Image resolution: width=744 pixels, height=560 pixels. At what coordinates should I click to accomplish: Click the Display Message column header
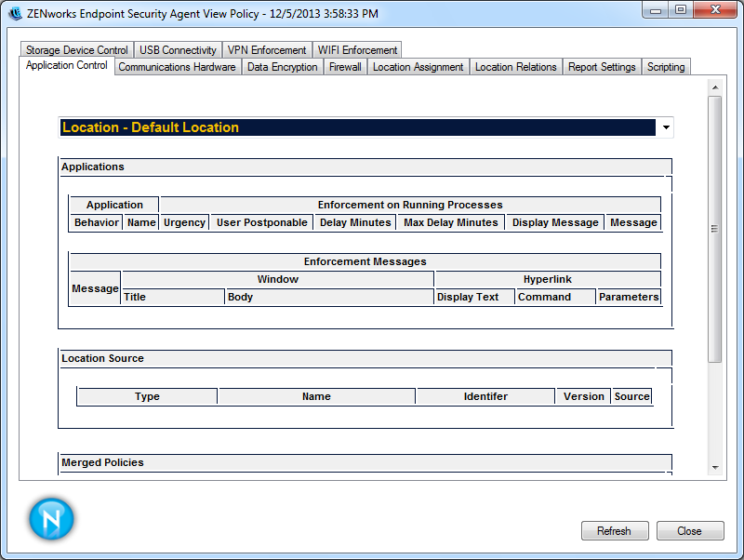555,222
